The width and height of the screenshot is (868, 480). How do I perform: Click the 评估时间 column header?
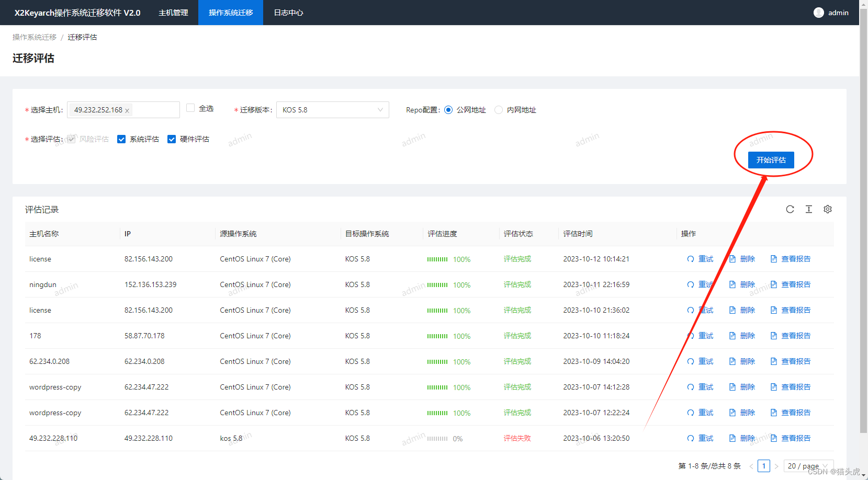click(x=578, y=234)
